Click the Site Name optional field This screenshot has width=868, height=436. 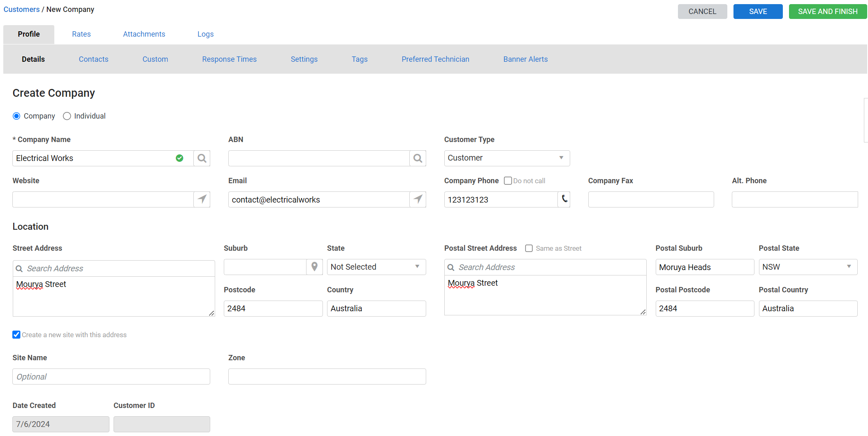pos(111,376)
